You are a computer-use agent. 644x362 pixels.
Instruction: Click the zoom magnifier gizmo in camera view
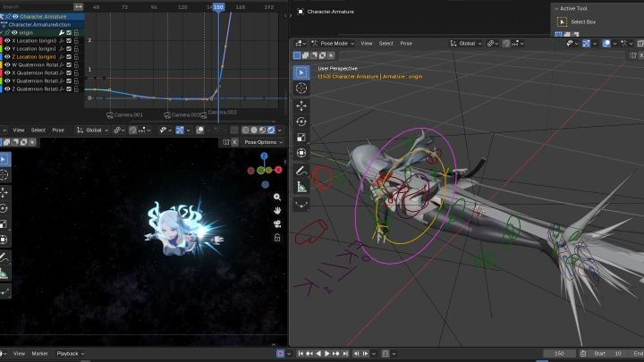[x=277, y=197]
